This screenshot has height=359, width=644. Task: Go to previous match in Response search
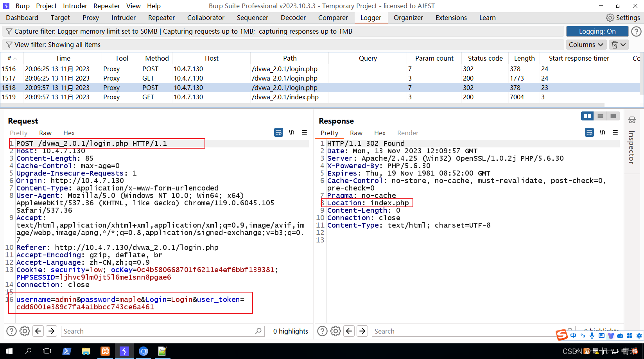coord(349,331)
